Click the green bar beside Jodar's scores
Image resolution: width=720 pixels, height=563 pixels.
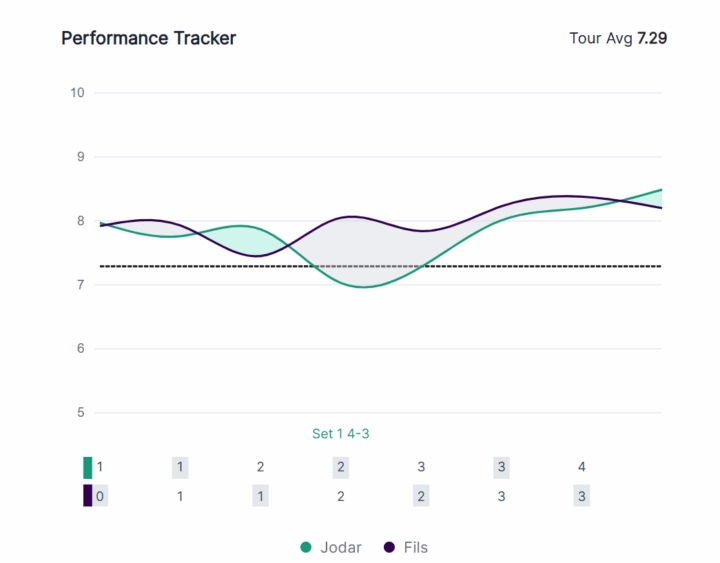pos(88,467)
